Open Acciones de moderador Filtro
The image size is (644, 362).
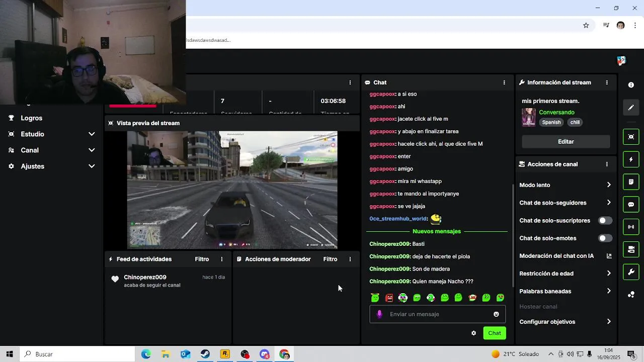pyautogui.click(x=330, y=259)
